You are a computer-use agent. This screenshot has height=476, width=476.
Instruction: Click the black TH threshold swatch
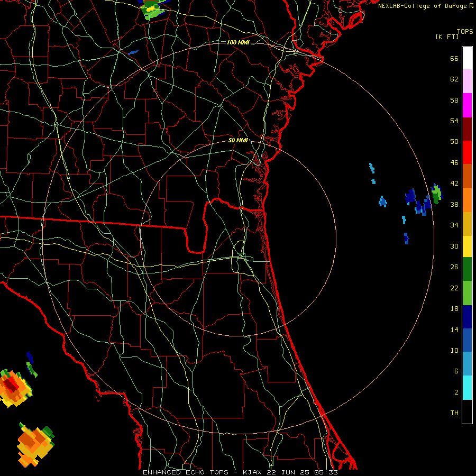467,411
